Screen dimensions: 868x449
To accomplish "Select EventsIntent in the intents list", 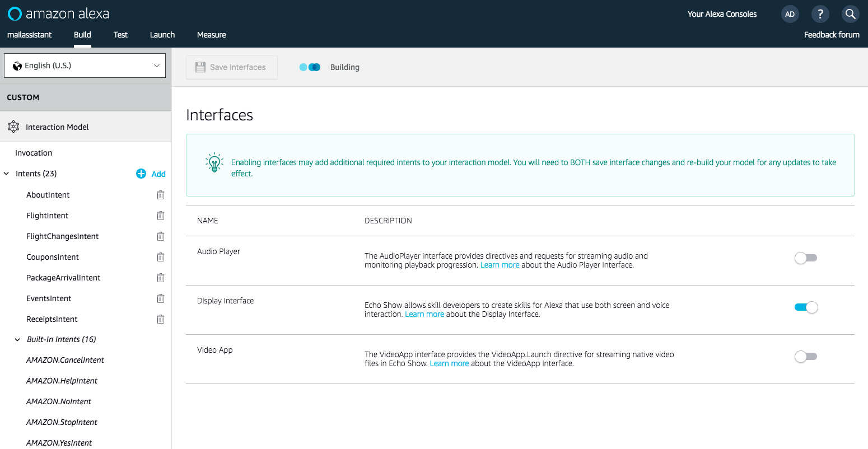I will (x=49, y=298).
